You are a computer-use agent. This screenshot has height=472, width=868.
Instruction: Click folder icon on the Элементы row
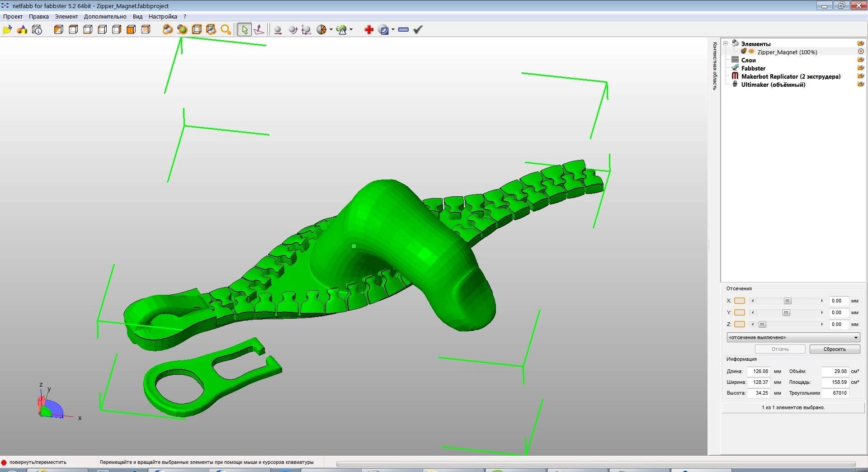861,43
